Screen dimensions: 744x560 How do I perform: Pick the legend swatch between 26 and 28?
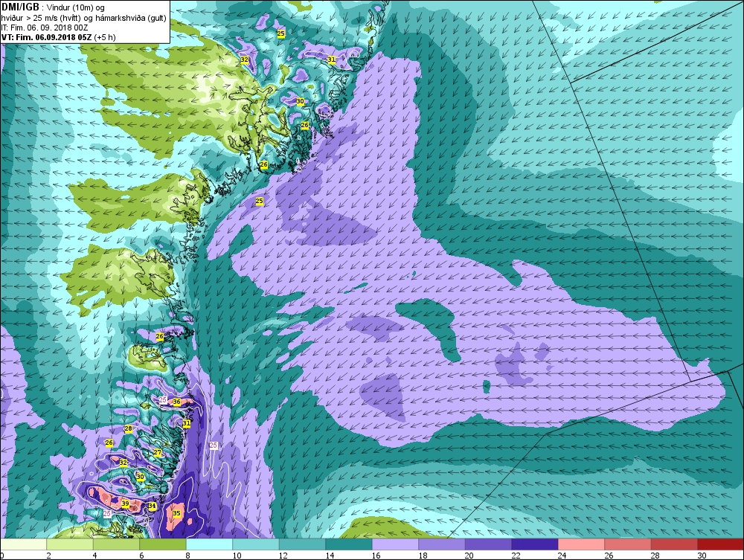[628, 544]
